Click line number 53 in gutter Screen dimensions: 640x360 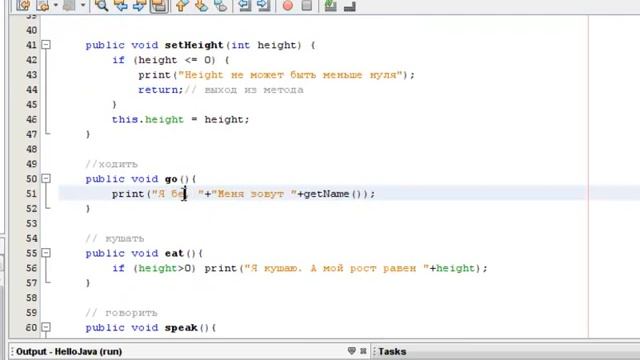31,224
